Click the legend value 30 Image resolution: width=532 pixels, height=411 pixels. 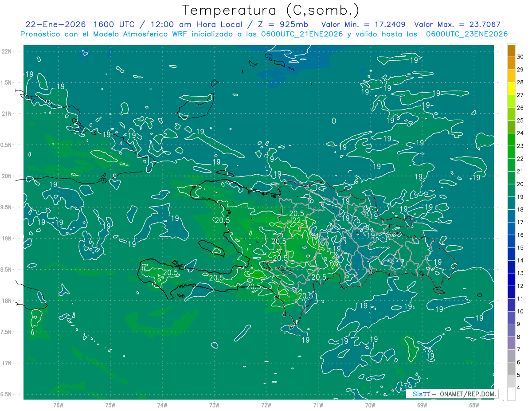520,56
